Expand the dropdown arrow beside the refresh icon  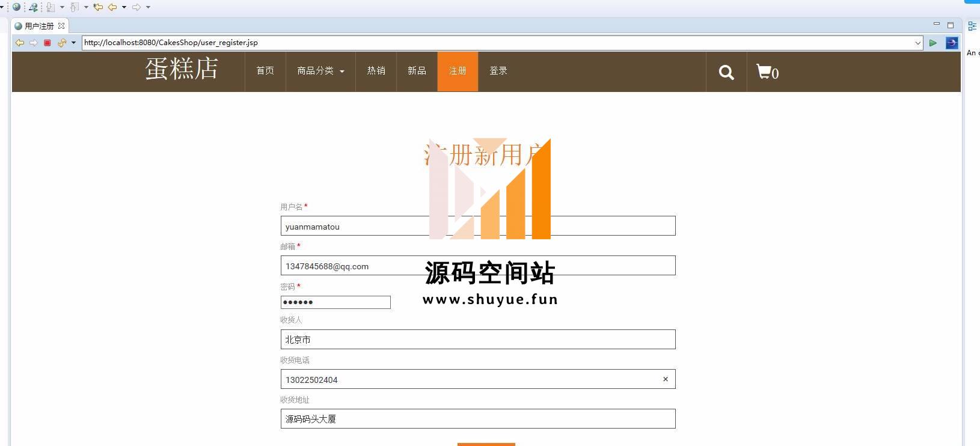(x=73, y=43)
